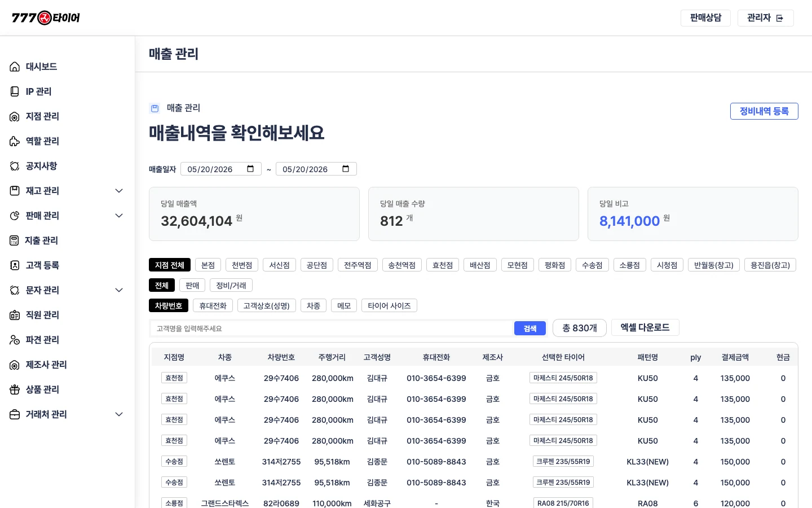Image resolution: width=812 pixels, height=508 pixels.
Task: Expand the 재고 관리 submenu chevron
Action: tap(119, 191)
